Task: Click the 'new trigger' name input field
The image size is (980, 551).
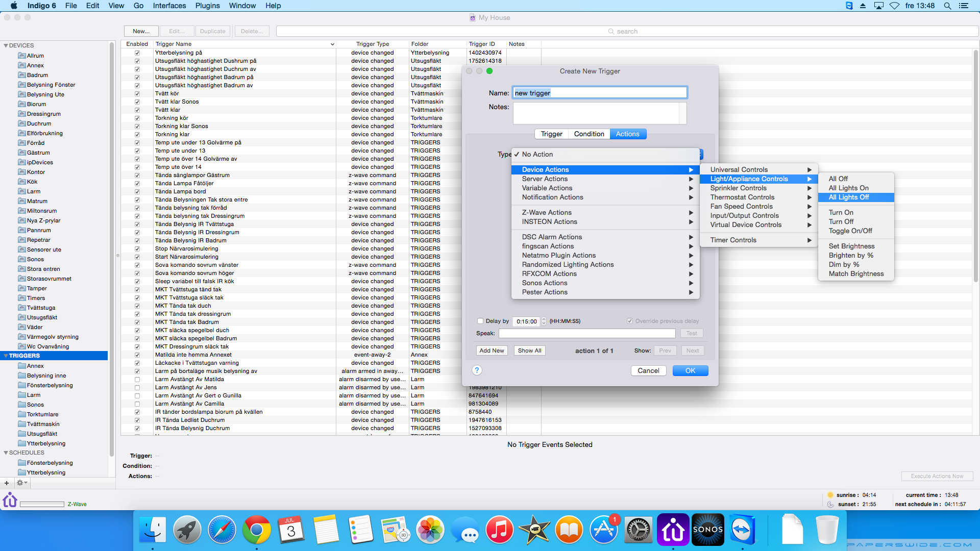Action: pyautogui.click(x=600, y=93)
